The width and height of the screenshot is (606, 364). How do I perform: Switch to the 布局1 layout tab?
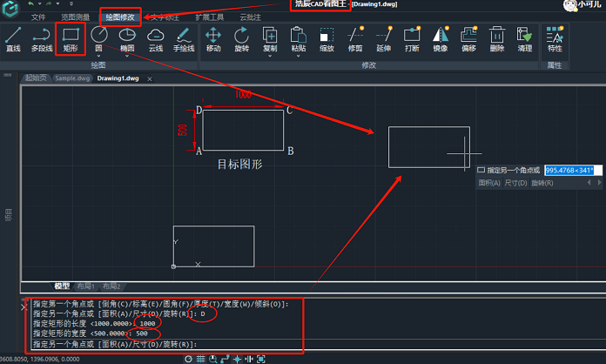click(x=85, y=286)
